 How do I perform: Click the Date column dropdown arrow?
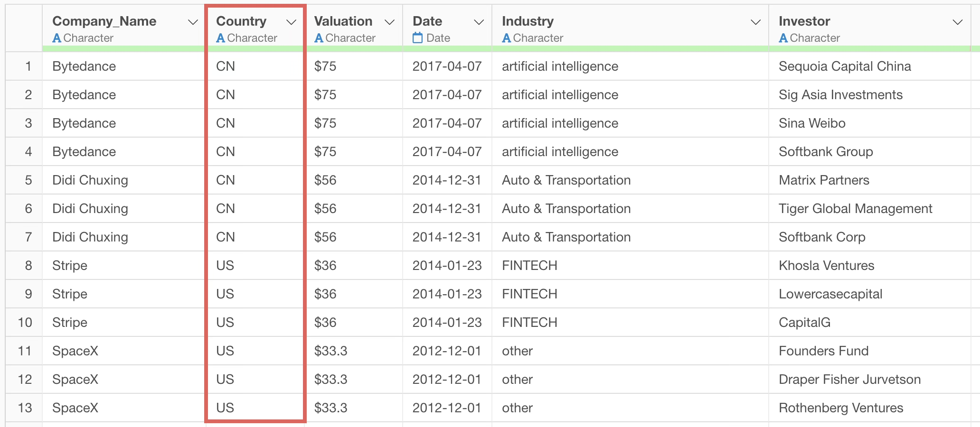[479, 22]
